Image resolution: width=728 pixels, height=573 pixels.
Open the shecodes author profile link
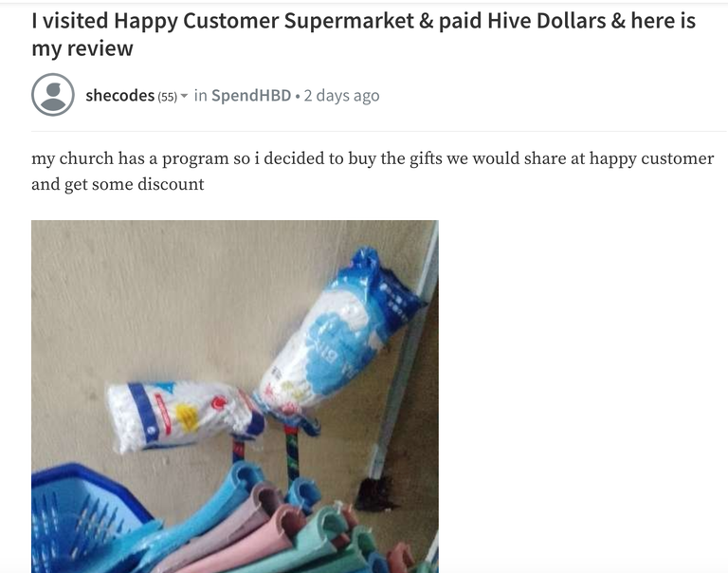click(119, 95)
